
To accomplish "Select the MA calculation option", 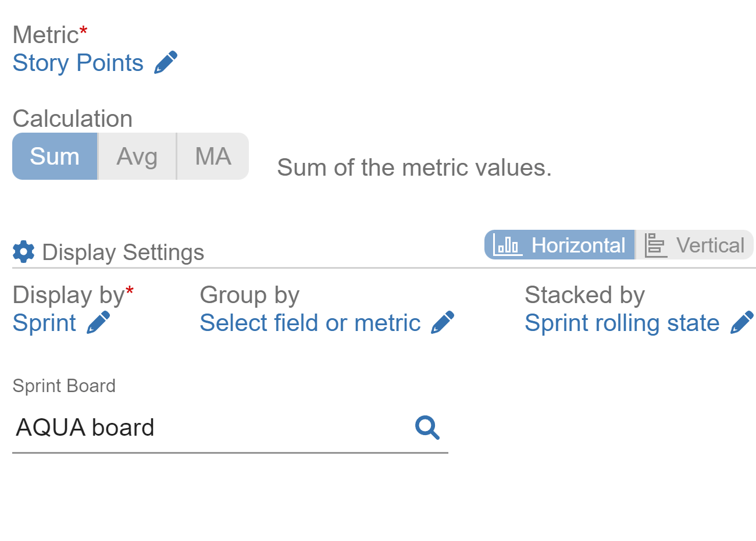I will click(x=213, y=156).
